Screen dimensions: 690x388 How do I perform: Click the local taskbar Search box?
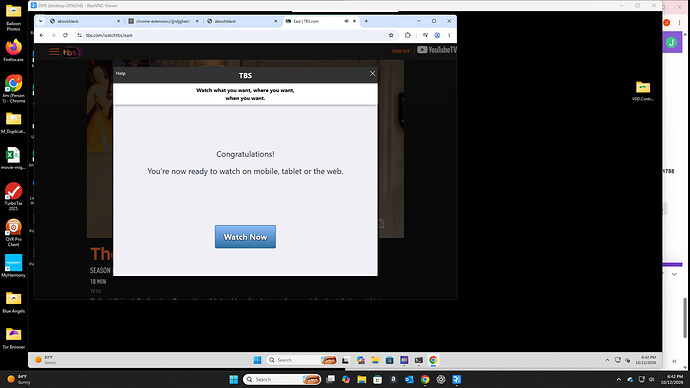click(x=282, y=379)
